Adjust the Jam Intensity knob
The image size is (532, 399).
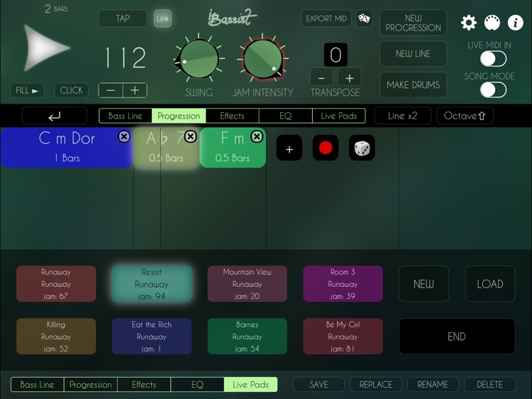(x=263, y=58)
